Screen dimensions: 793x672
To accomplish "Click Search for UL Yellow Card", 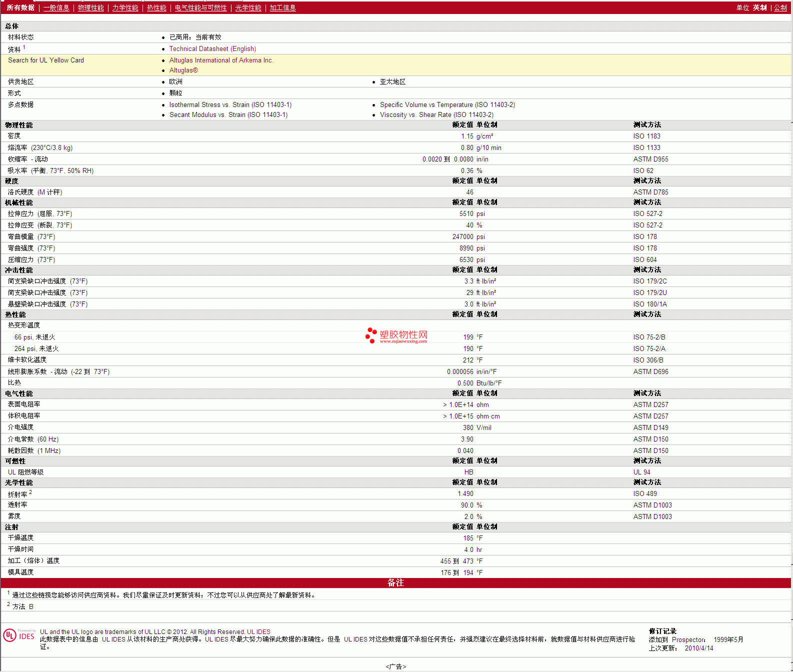I will (x=46, y=60).
